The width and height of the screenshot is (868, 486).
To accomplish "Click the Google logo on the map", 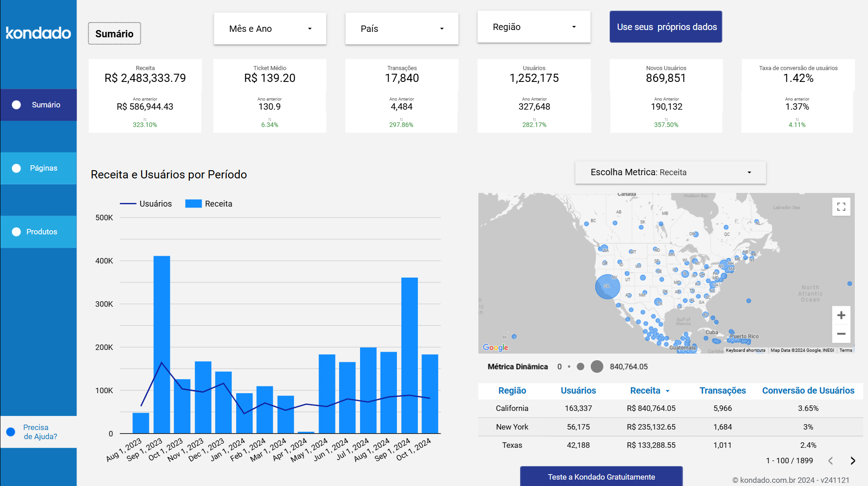I will [x=495, y=348].
